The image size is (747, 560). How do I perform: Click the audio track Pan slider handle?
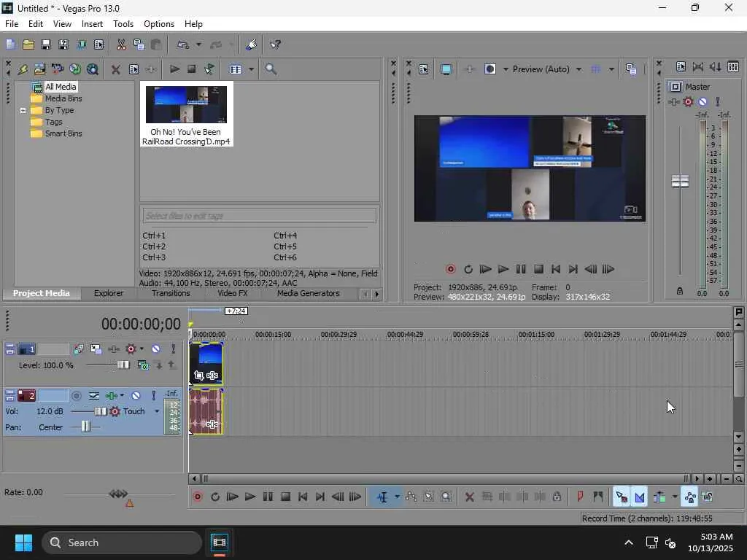coord(85,426)
